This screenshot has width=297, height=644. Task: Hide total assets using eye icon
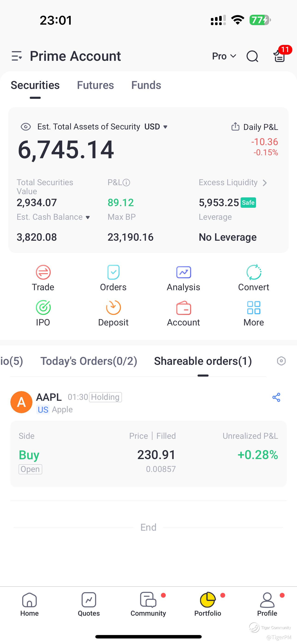click(x=26, y=127)
